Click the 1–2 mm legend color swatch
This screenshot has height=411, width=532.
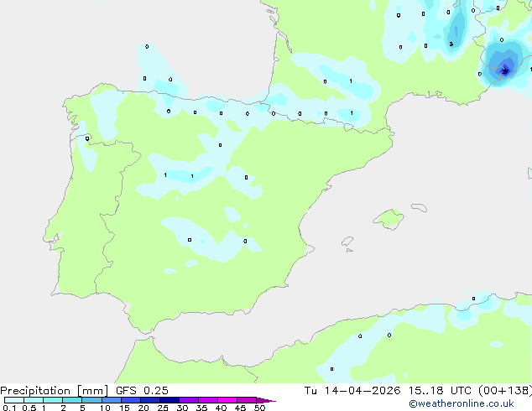point(53,400)
